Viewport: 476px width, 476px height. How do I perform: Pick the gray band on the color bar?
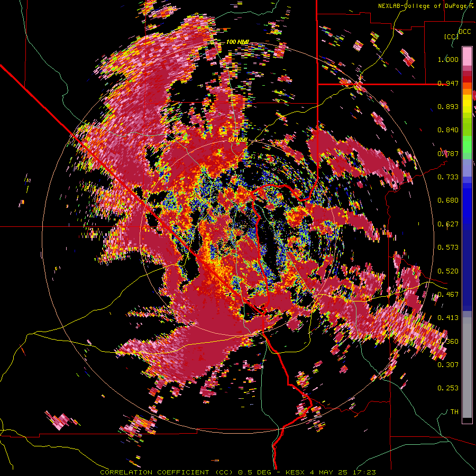pyautogui.click(x=467, y=368)
